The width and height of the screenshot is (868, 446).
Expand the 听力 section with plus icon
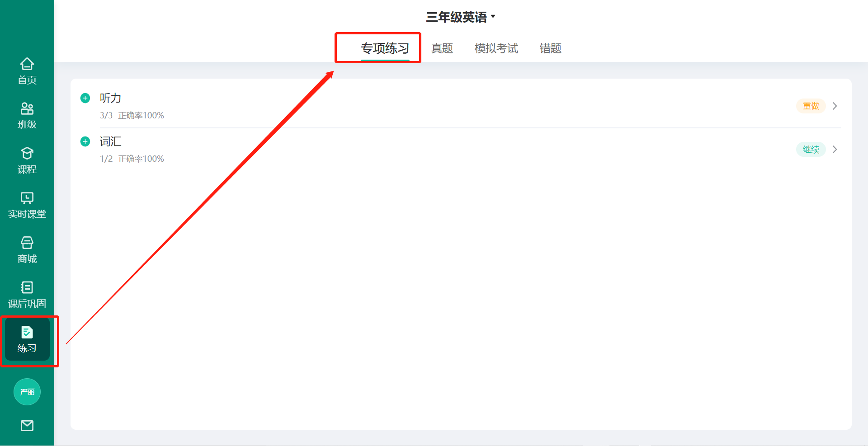tap(85, 98)
